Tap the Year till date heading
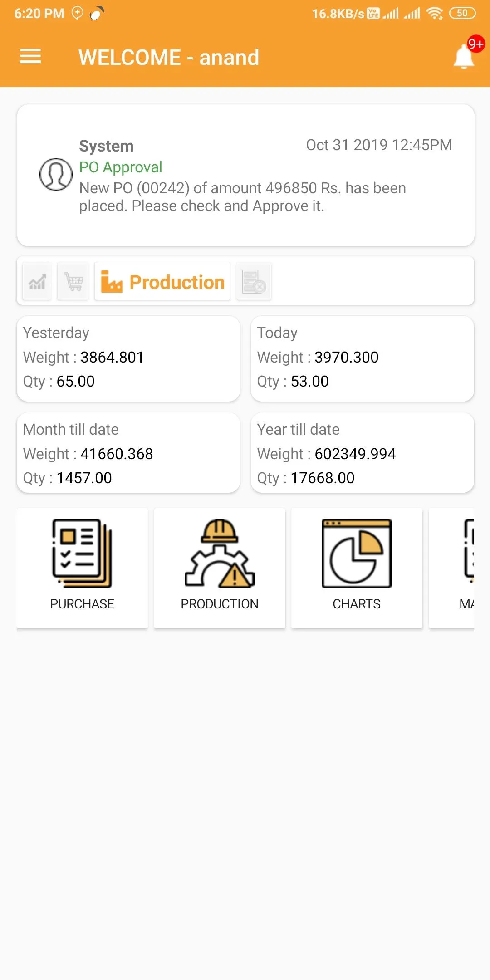The width and height of the screenshot is (490, 980). point(299,430)
